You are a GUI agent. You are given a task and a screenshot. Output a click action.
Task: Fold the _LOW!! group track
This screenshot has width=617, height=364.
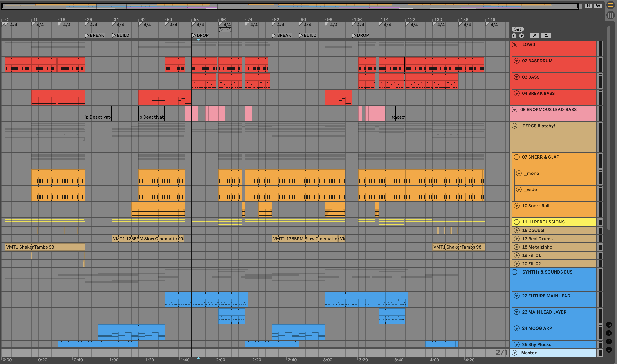click(x=515, y=45)
